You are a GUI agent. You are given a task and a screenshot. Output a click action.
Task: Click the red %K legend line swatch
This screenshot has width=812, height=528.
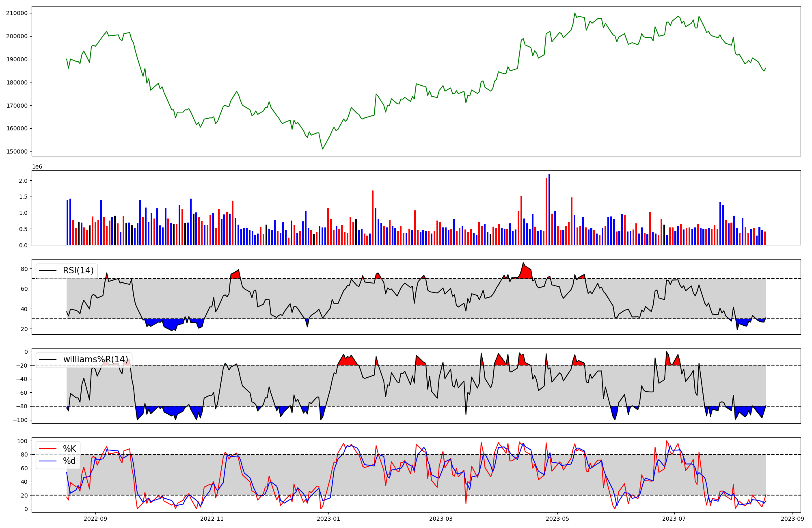coord(48,449)
